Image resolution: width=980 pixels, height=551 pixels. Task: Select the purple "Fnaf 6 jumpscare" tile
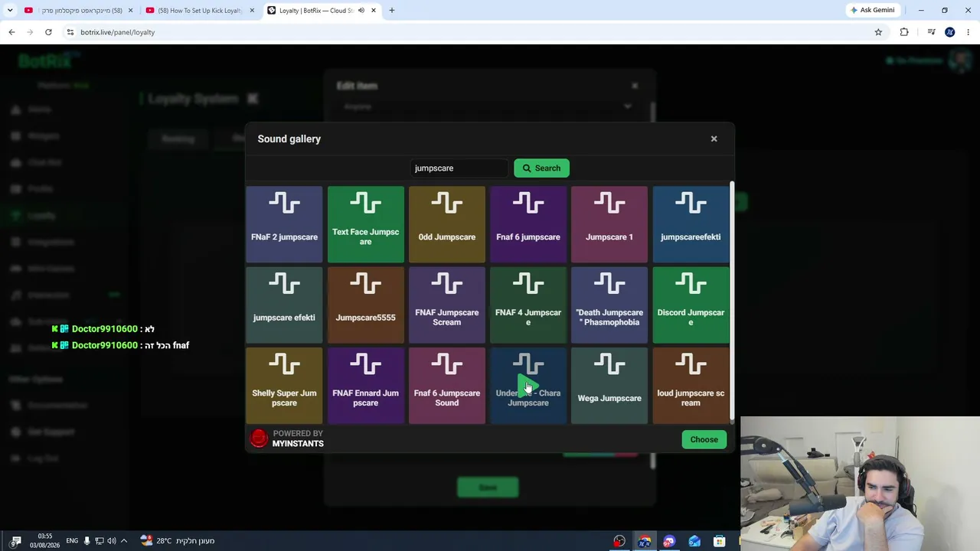(x=528, y=224)
